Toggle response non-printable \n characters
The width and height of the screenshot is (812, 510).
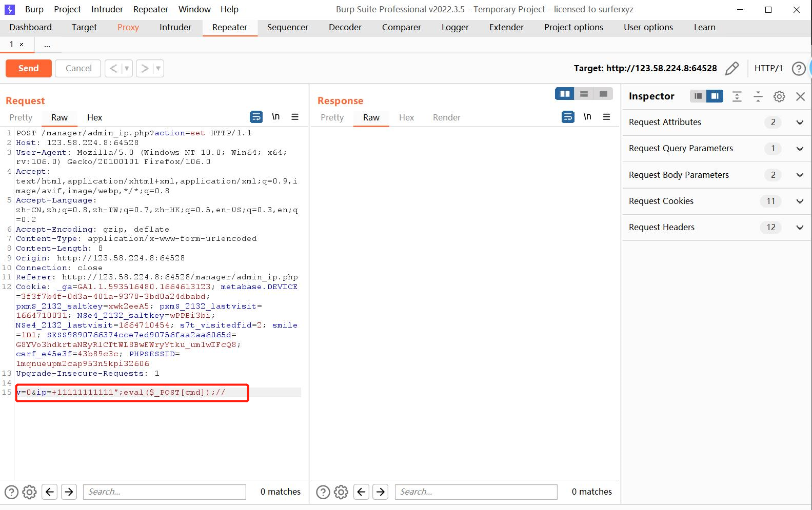coord(587,117)
